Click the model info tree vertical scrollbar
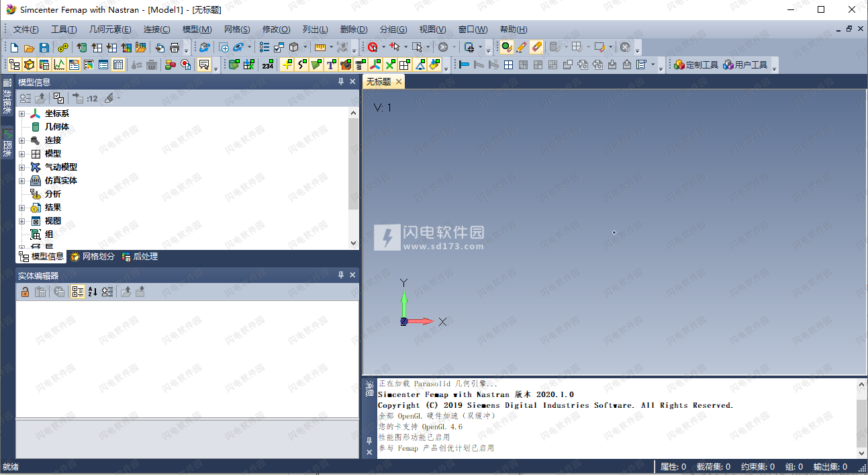 point(354,178)
